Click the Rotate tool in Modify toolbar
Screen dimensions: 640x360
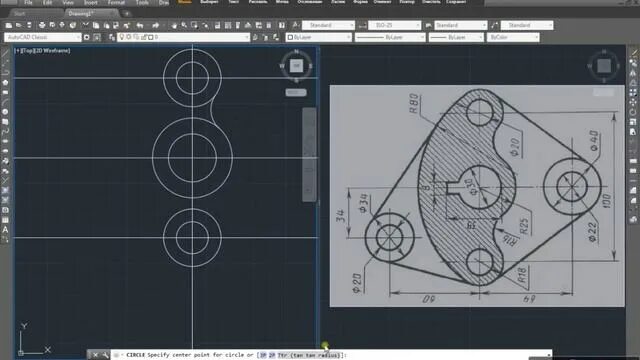click(x=633, y=112)
